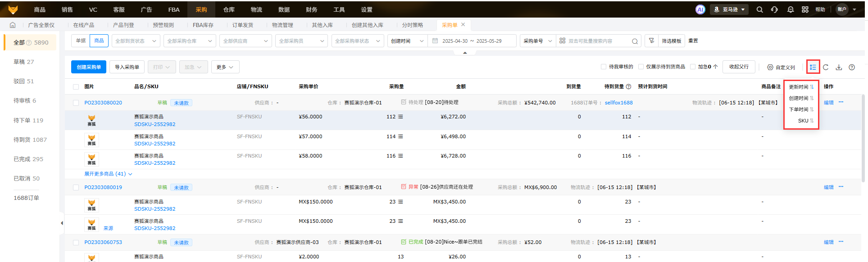The height and width of the screenshot is (262, 868).
Task: Click the notification bell icon
Action: click(790, 9)
